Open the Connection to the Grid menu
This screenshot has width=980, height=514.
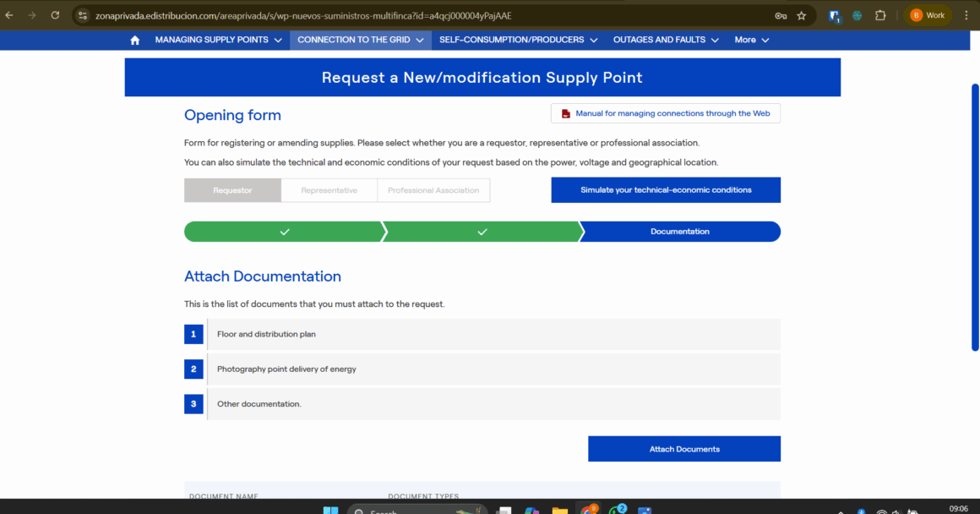(360, 40)
